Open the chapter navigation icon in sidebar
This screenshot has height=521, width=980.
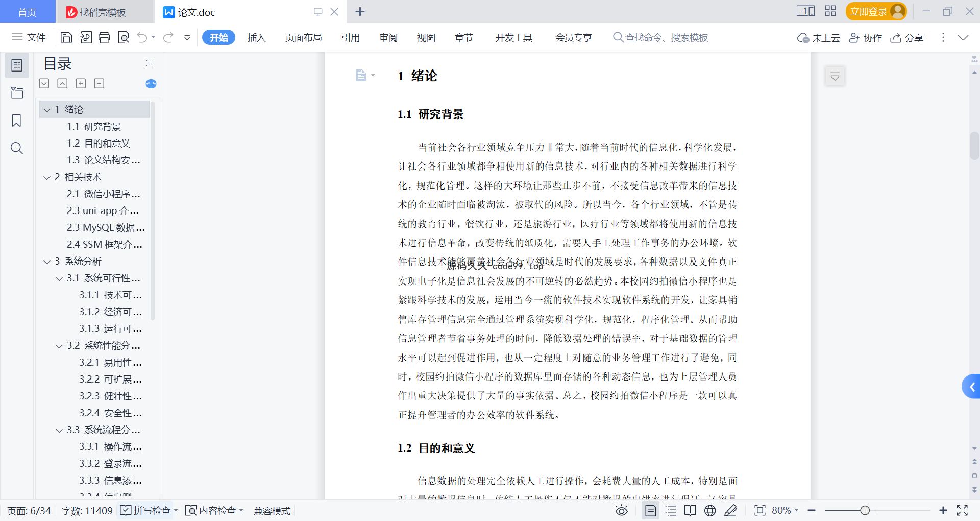coord(17,92)
